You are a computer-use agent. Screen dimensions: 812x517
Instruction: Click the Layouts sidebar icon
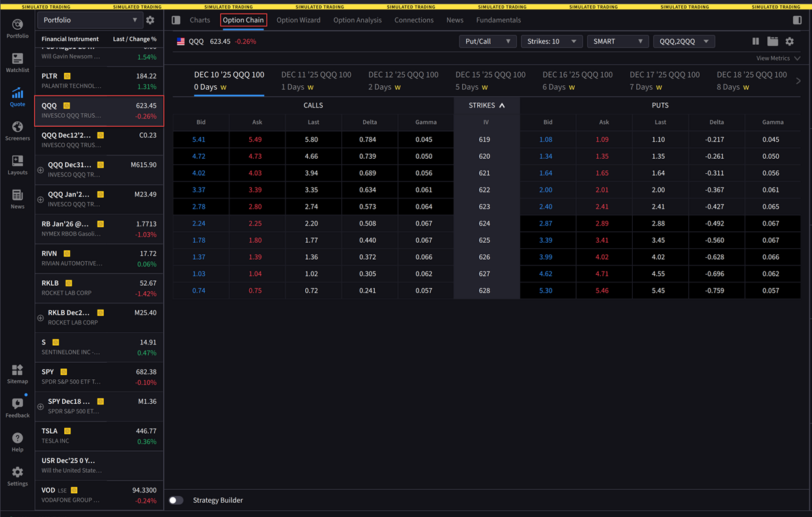17,164
